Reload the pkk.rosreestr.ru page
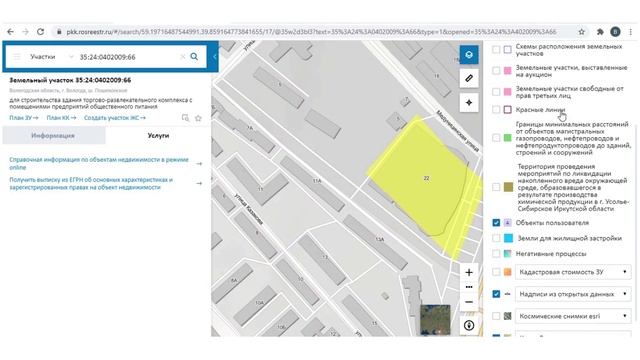 tap(40, 31)
